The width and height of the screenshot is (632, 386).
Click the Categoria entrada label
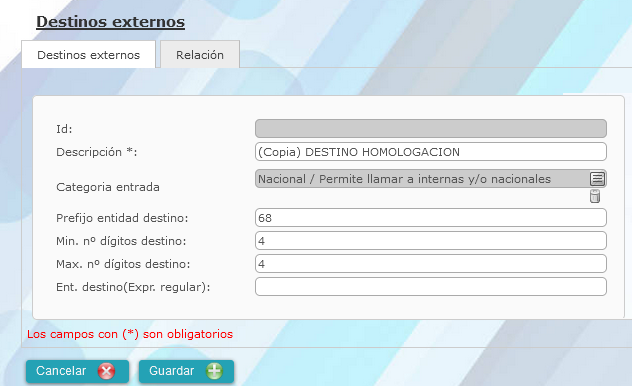coord(108,187)
